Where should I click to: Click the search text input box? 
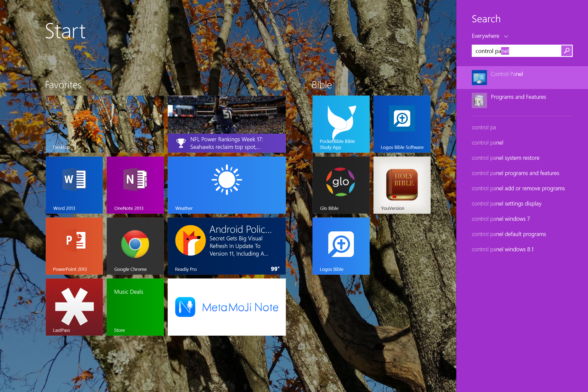click(516, 51)
